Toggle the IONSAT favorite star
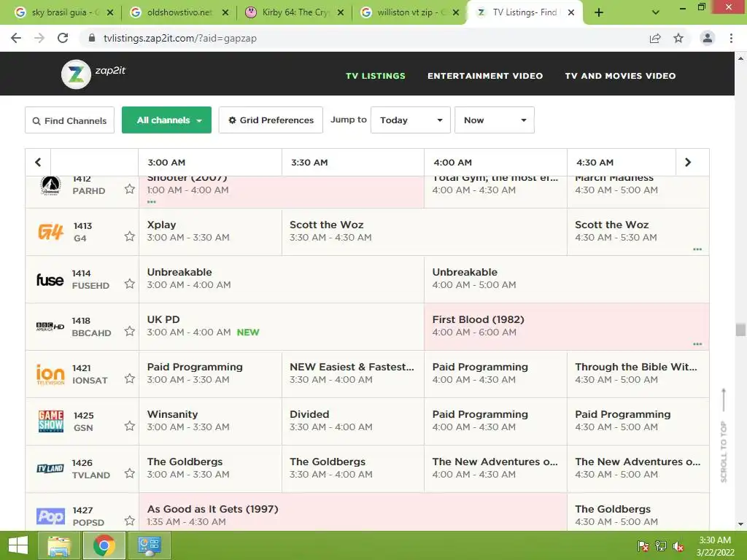 tap(130, 378)
